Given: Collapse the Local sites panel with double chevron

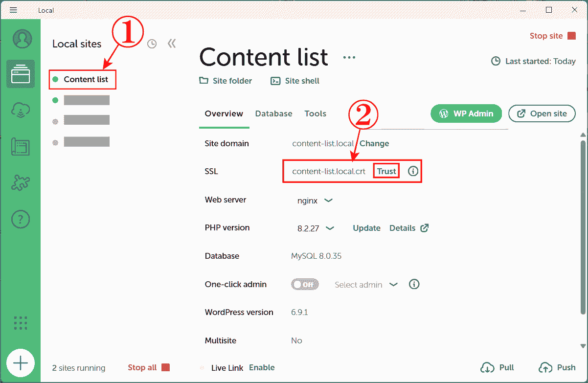Looking at the screenshot, I should (x=172, y=44).
